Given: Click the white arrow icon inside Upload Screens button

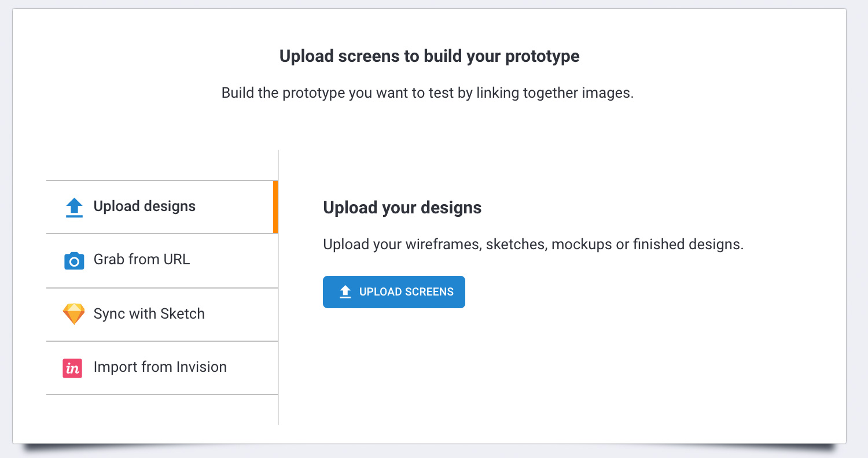Looking at the screenshot, I should (x=345, y=292).
